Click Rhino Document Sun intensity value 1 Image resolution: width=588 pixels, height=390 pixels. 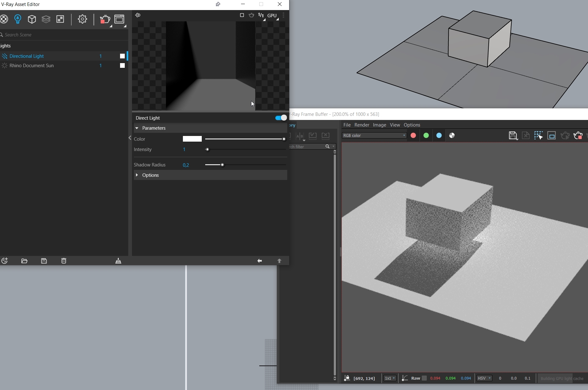[101, 66]
